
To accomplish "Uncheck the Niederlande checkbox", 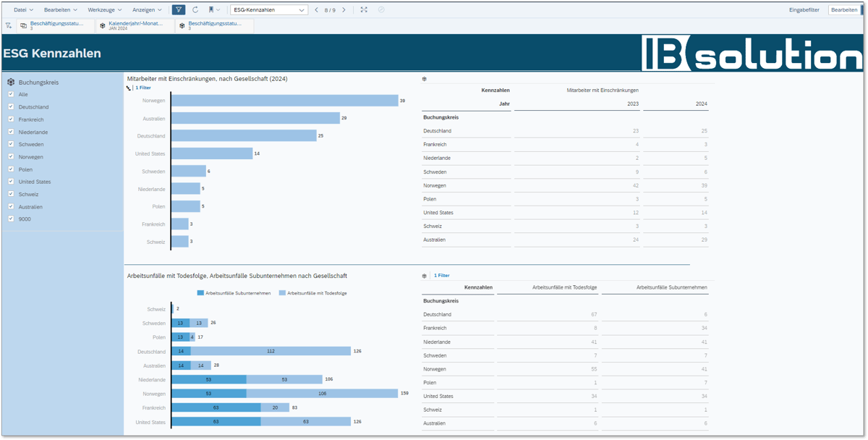I will [11, 132].
